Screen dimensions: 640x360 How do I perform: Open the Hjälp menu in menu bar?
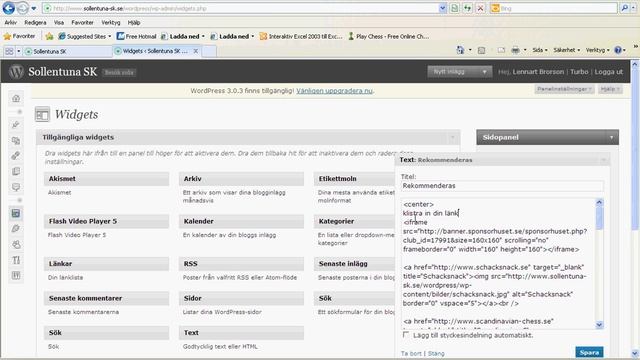133,23
